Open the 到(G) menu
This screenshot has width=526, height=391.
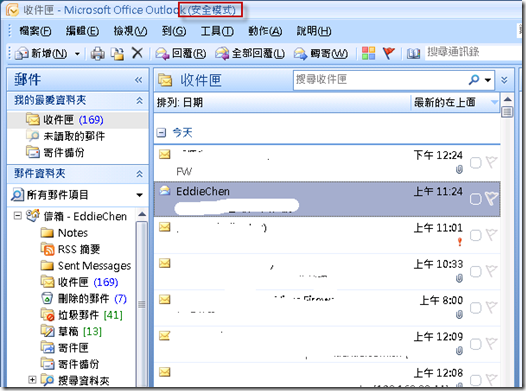tap(174, 31)
